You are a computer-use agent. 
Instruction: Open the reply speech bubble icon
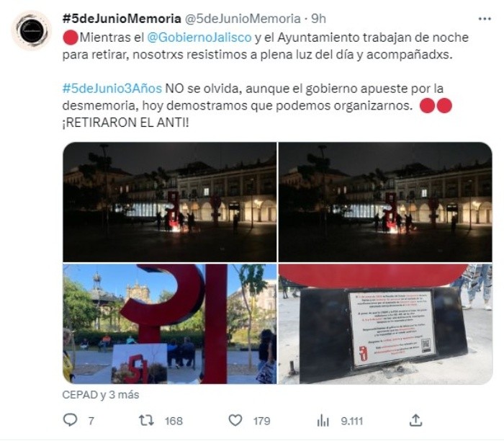(70, 420)
